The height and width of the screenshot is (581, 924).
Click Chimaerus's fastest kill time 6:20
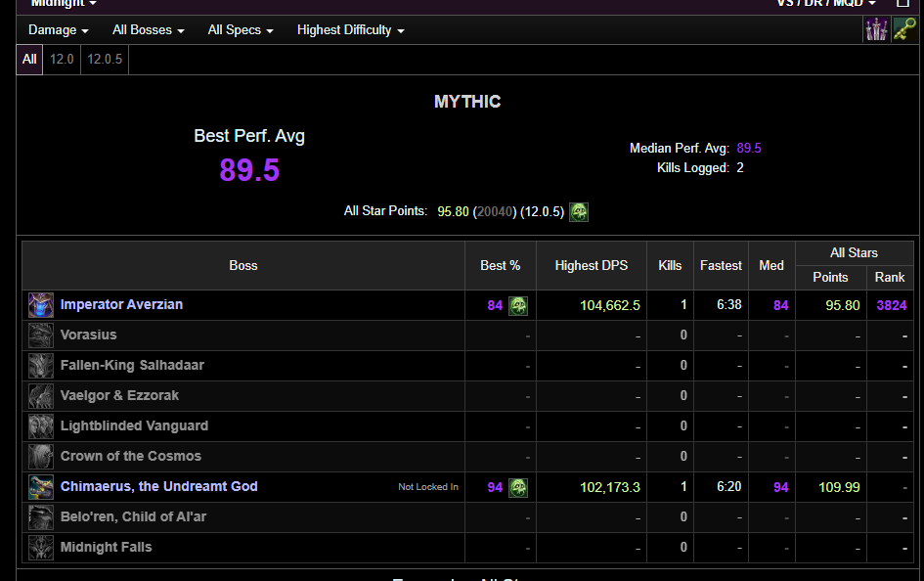pos(729,487)
